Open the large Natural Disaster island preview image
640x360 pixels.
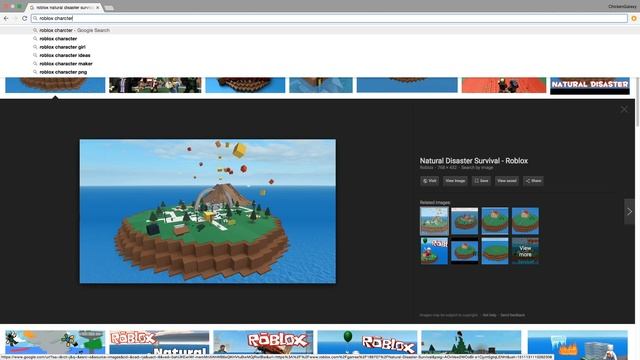point(208,211)
